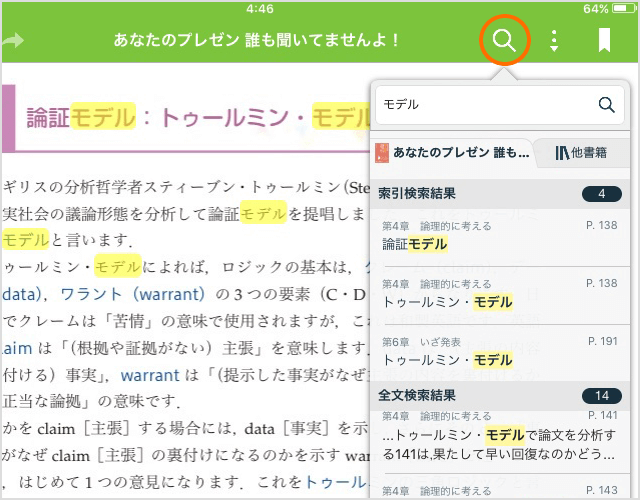Image resolution: width=640 pixels, height=500 pixels.
Task: Open the partially visible result on P. 143
Action: 500,487
